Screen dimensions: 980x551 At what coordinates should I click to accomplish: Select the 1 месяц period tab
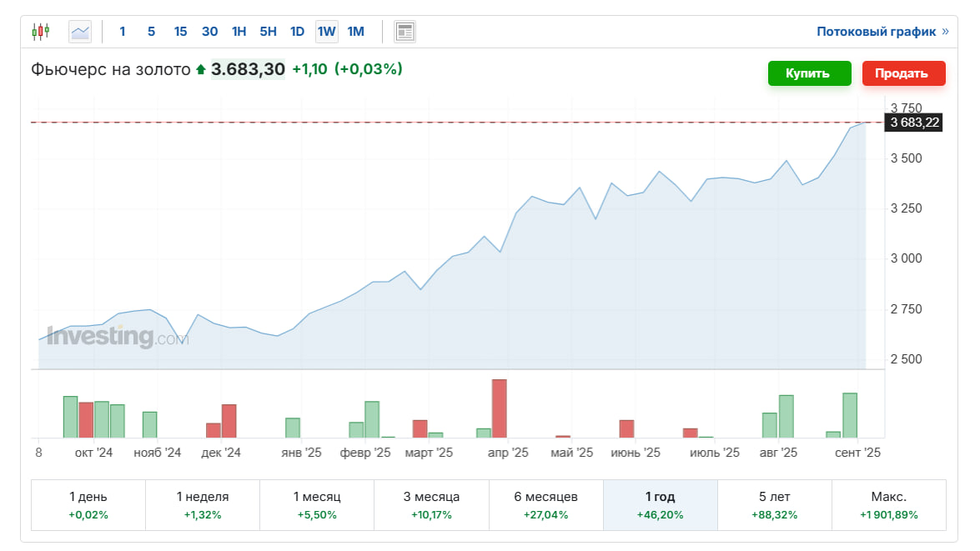(317, 505)
